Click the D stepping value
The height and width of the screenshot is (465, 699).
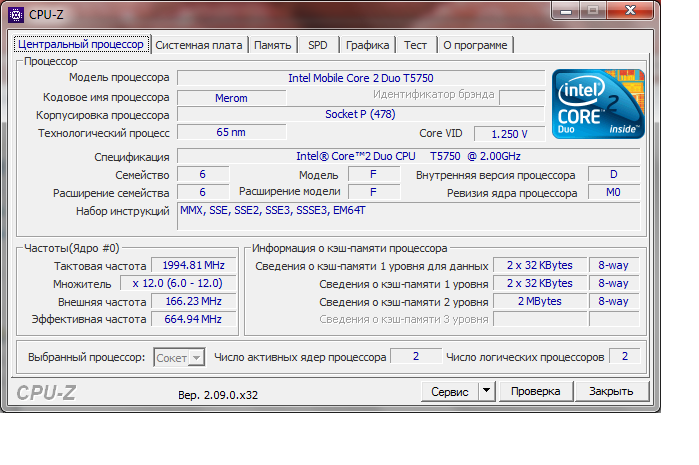(614, 174)
